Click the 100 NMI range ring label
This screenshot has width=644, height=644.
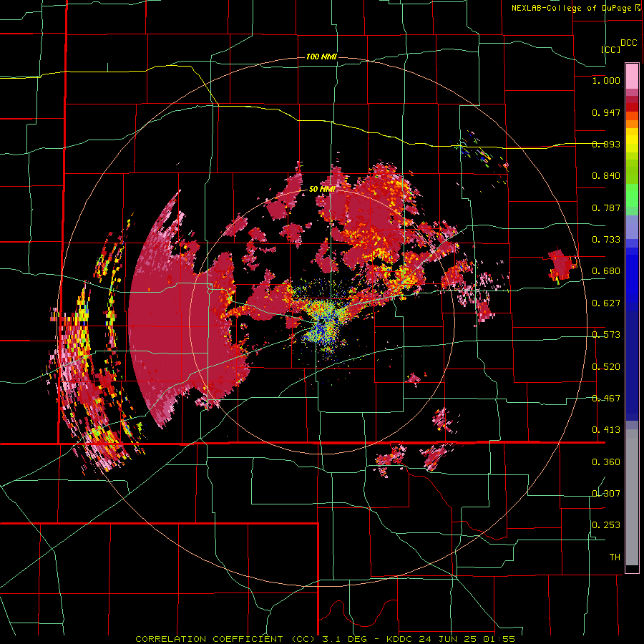coord(321,57)
